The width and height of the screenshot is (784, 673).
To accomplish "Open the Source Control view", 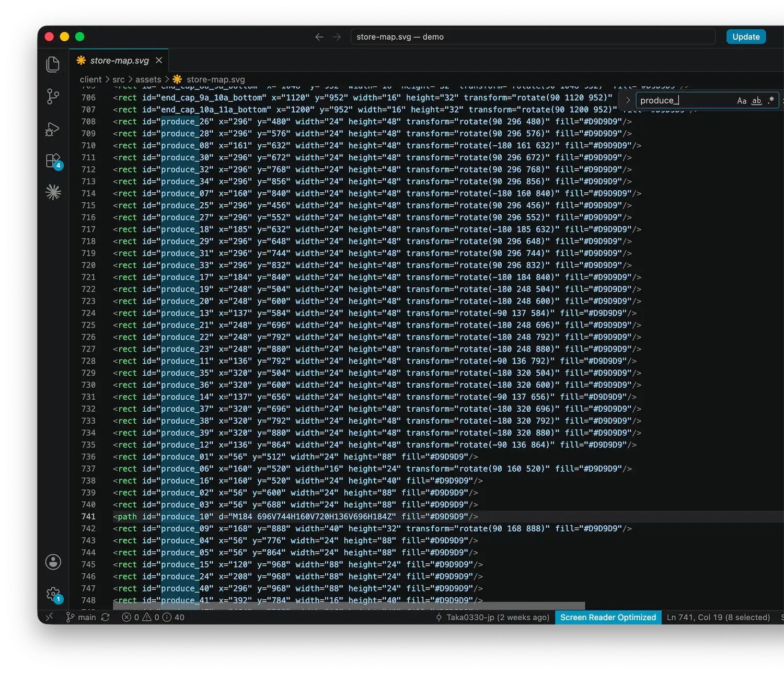I will tap(53, 96).
